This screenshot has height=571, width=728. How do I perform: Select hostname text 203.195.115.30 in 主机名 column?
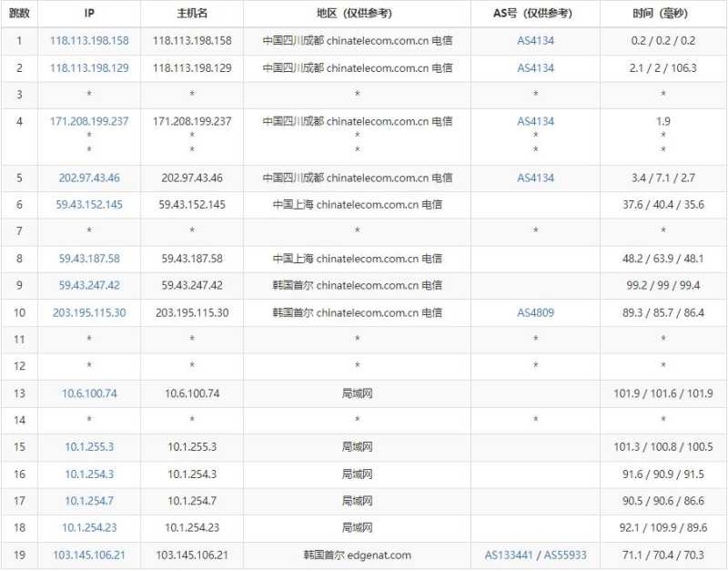[192, 312]
